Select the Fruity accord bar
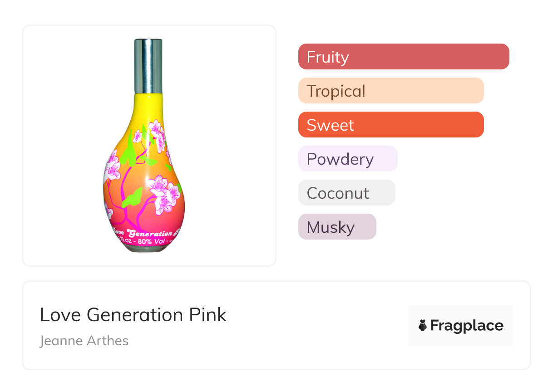553x392 pixels. [x=403, y=57]
